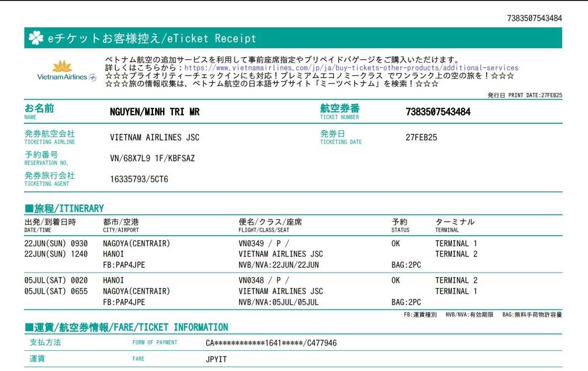Image resolution: width=588 pixels, height=371 pixels.
Task: Click the ticket number at page top right
Action: pyautogui.click(x=534, y=18)
